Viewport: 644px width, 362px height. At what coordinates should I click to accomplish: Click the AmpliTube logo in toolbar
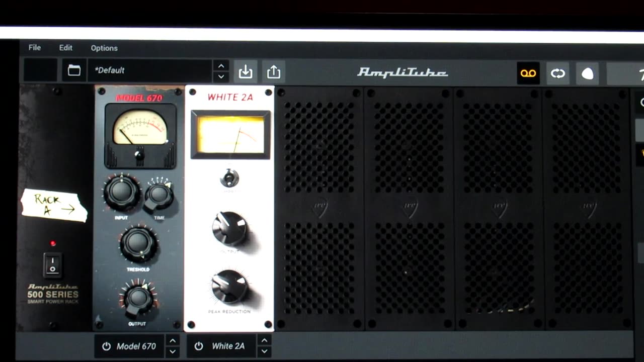point(403,73)
